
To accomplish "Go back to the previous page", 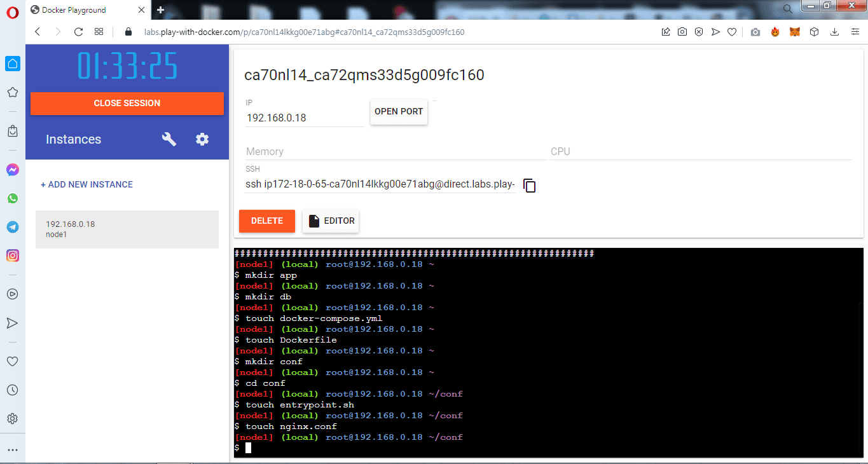I will 38,32.
